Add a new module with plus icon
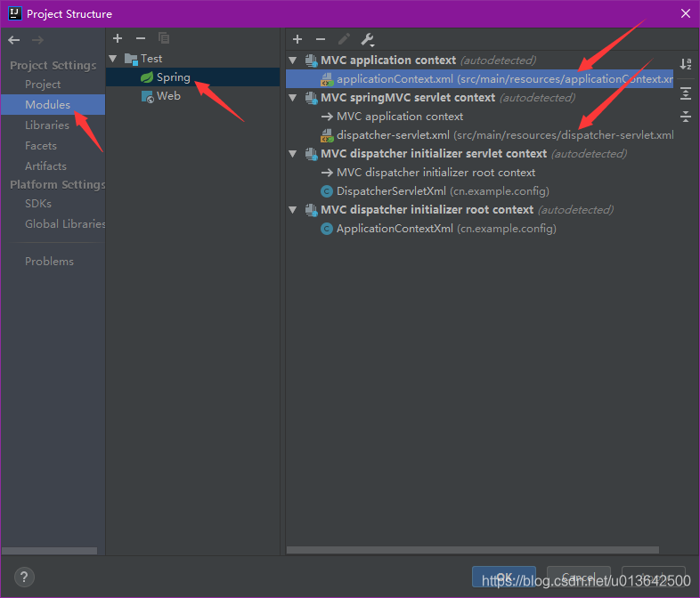The height and width of the screenshot is (598, 700). (x=118, y=38)
